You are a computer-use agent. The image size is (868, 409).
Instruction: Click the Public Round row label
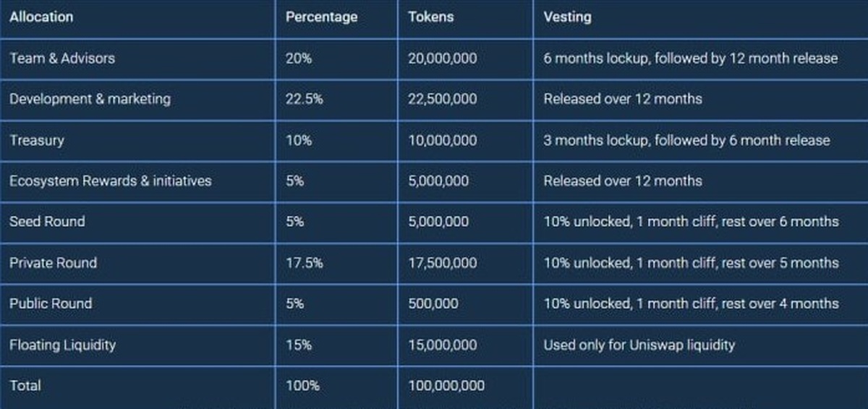51,303
